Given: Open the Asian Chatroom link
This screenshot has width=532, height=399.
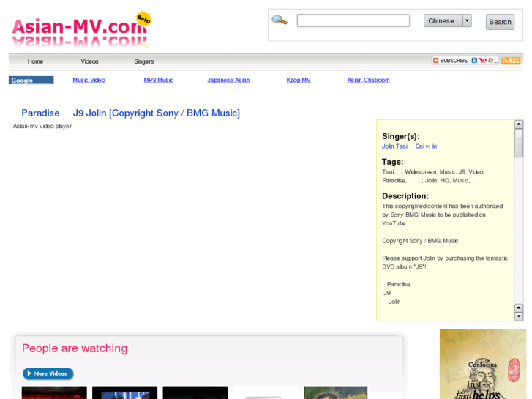Looking at the screenshot, I should pos(369,80).
